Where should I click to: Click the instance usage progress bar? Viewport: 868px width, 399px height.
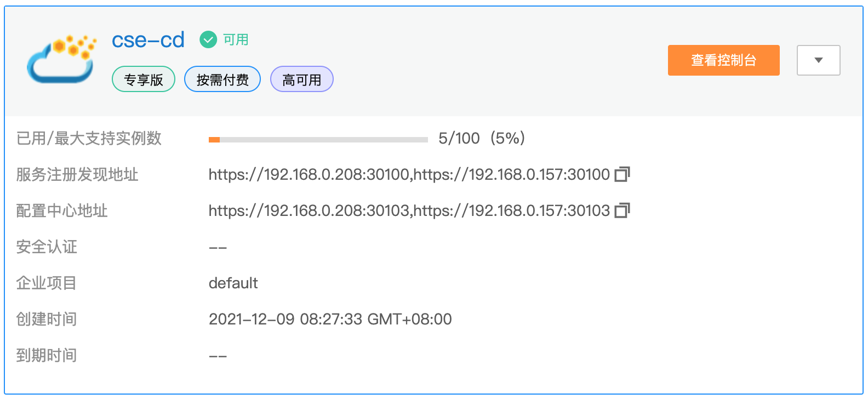(x=318, y=140)
